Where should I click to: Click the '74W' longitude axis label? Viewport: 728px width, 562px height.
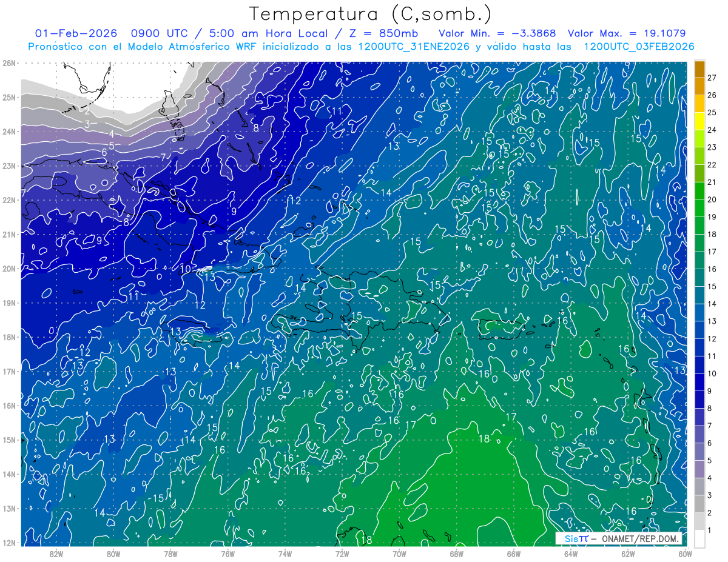(x=285, y=554)
